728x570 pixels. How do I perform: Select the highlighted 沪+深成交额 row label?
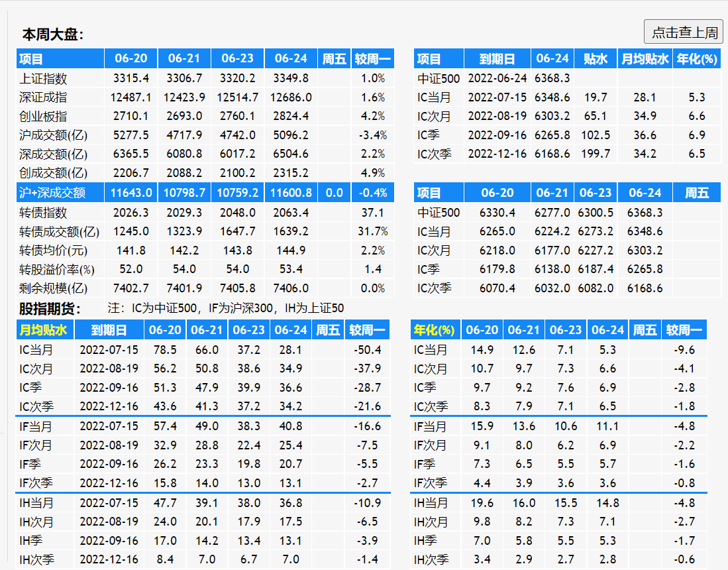(x=52, y=192)
